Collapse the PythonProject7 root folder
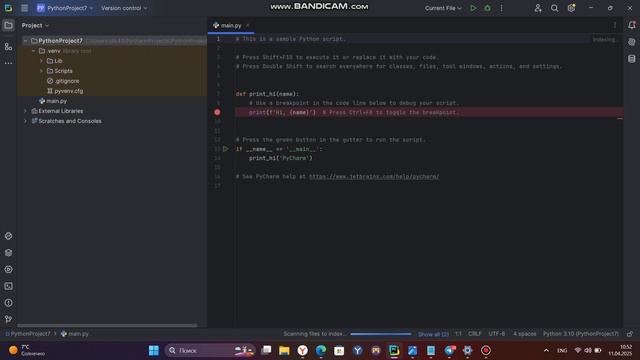640x360 pixels. [x=25, y=41]
